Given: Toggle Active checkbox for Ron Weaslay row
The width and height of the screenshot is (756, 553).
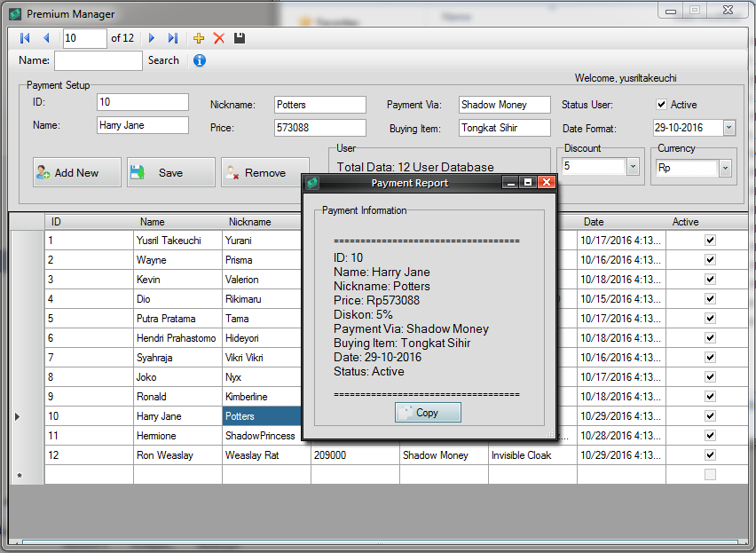Looking at the screenshot, I should tap(710, 455).
